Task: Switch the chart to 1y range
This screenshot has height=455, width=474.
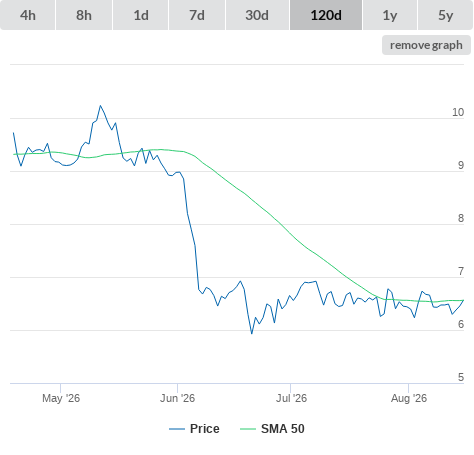Action: (390, 15)
